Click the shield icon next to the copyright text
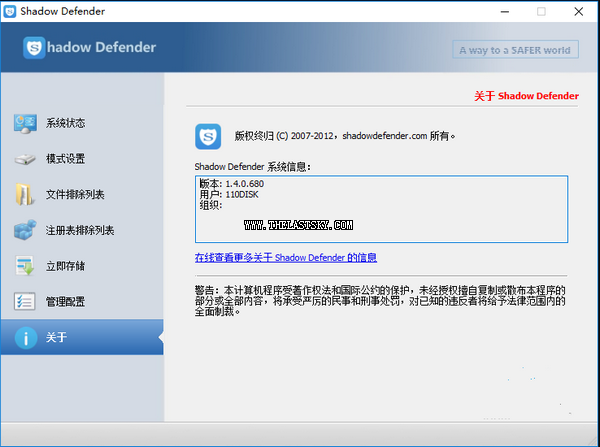This screenshot has width=600, height=447. [x=208, y=136]
